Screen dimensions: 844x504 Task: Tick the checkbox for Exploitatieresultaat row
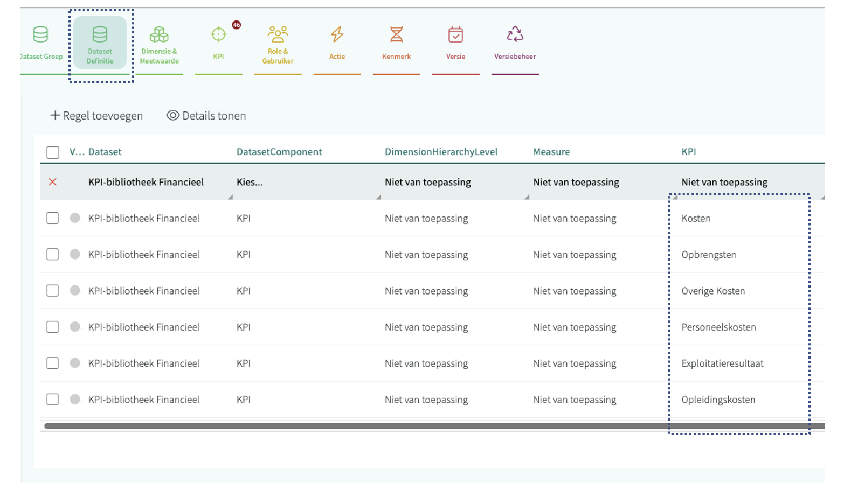[x=52, y=363]
